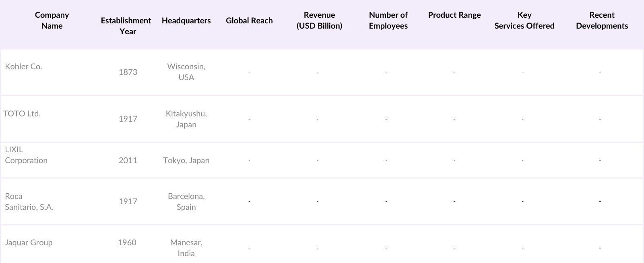Click the LIXIL Corporation company name
The height and width of the screenshot is (263, 644).
[x=26, y=155]
